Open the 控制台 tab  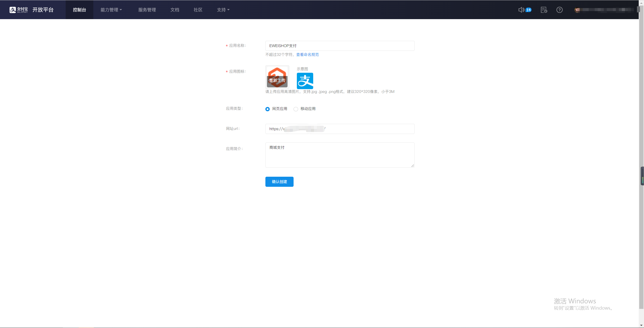tap(79, 10)
